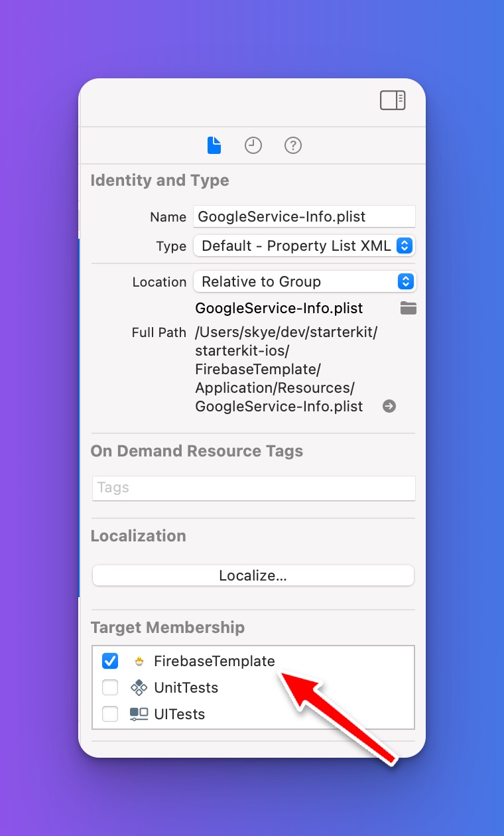The width and height of the screenshot is (504, 836).
Task: Click the full path text
Action: (286, 370)
